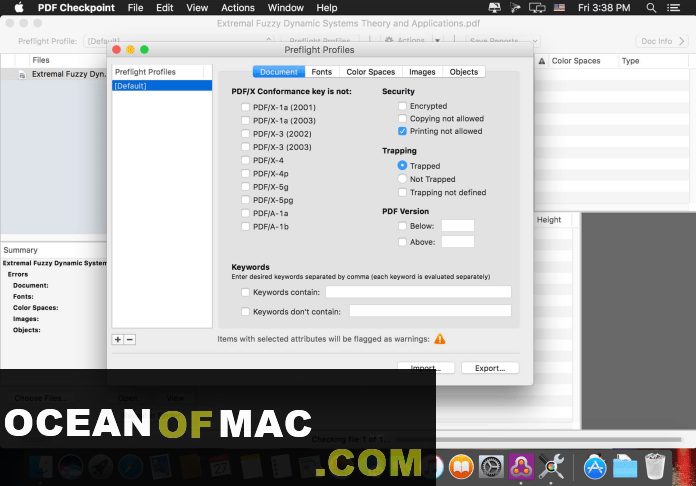Expand the Doc Info panel chevron
696x486 pixels.
click(682, 41)
